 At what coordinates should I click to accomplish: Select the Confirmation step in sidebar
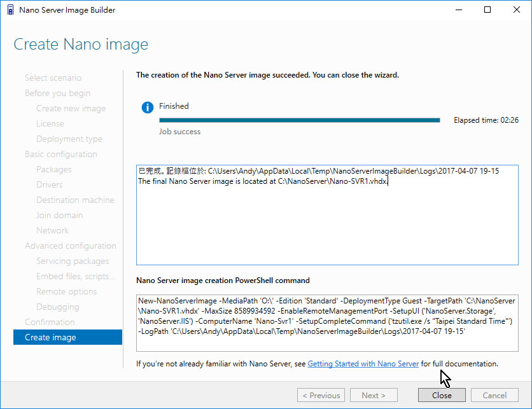[50, 322]
